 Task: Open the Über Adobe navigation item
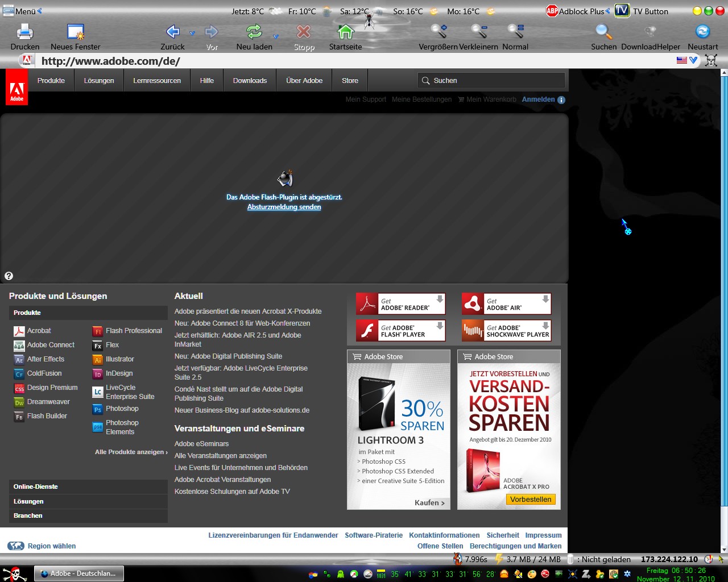[x=304, y=81]
